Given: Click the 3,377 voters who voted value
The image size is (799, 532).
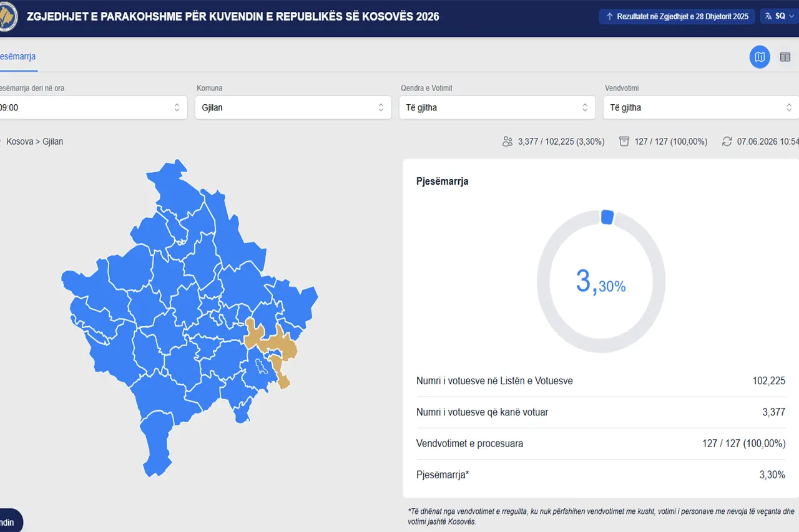Looking at the screenshot, I should [x=774, y=412].
